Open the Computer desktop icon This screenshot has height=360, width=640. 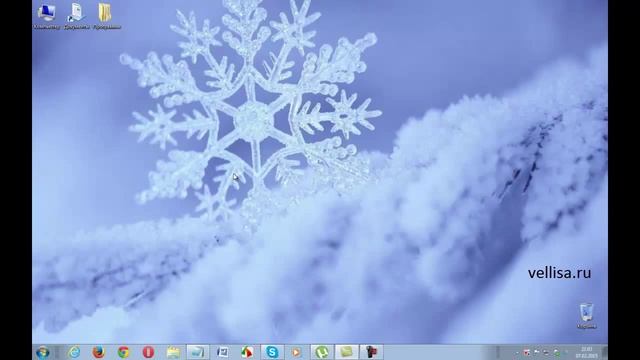(x=47, y=16)
